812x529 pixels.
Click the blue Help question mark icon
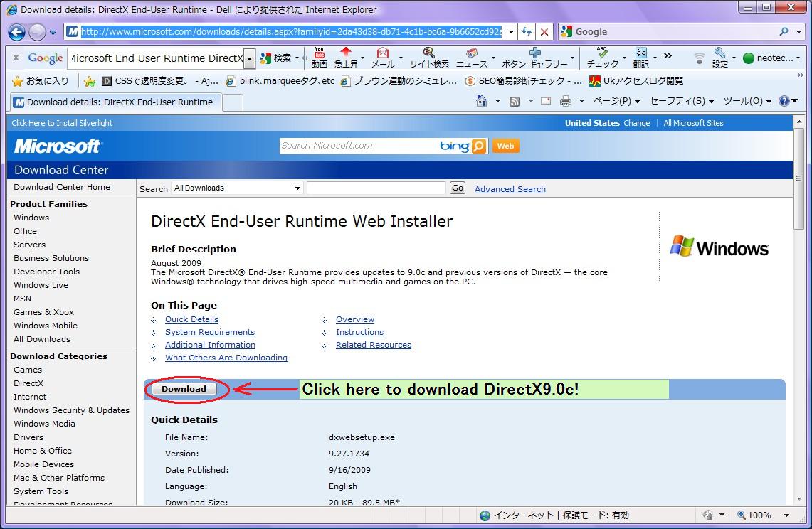coord(784,101)
